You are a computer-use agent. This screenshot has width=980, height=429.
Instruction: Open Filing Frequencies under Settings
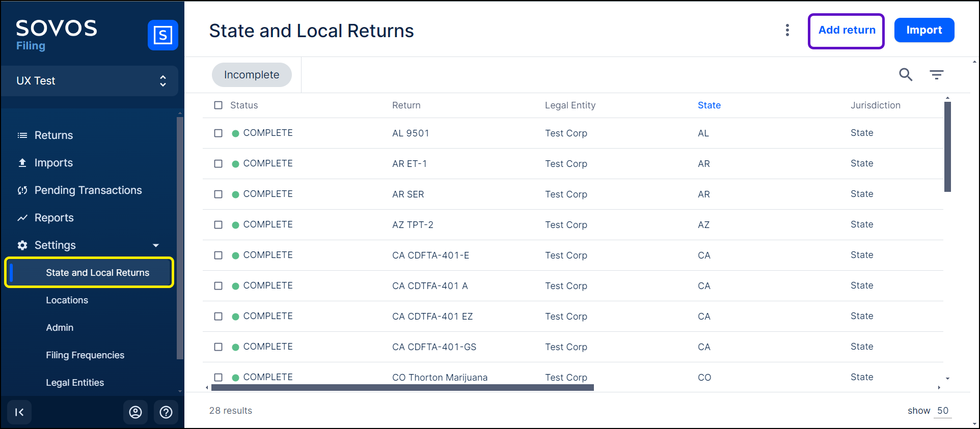pos(85,355)
